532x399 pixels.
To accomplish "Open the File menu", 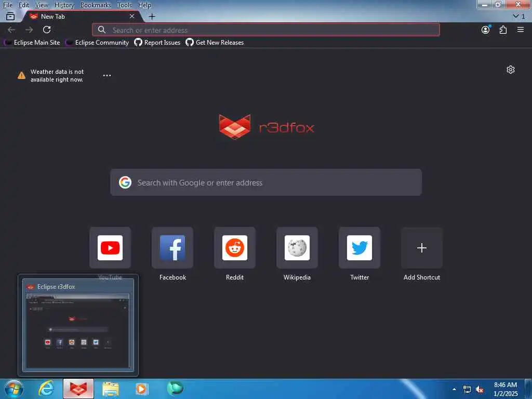I will pos(7,5).
